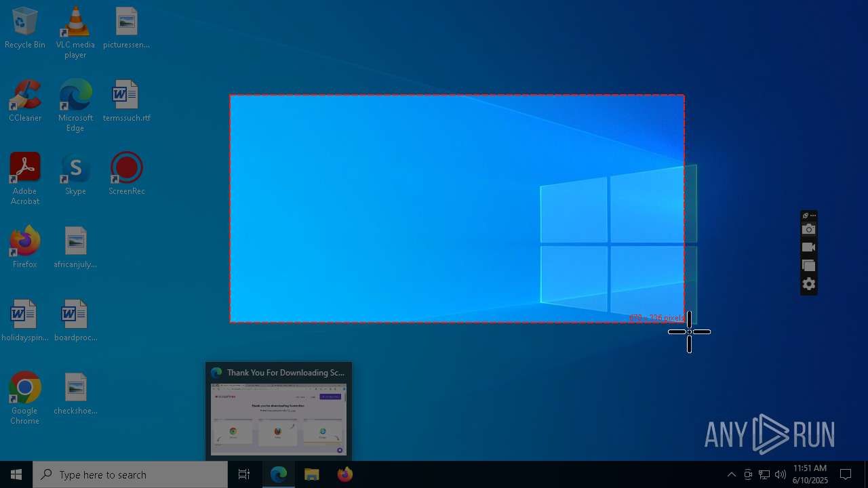
Task: Select VLC media player shortcut
Action: pyautogui.click(x=75, y=33)
